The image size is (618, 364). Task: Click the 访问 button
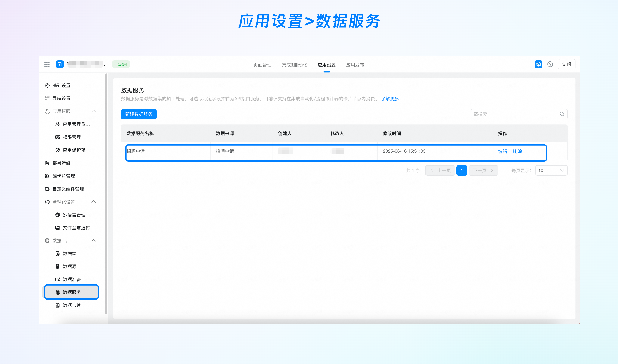[x=567, y=64]
